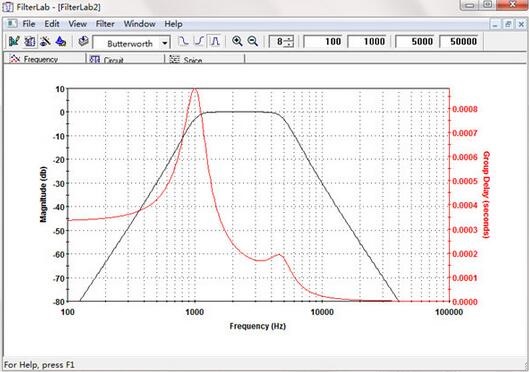Click the filter design wizard wand icon
529x372 pixels.
[x=45, y=41]
